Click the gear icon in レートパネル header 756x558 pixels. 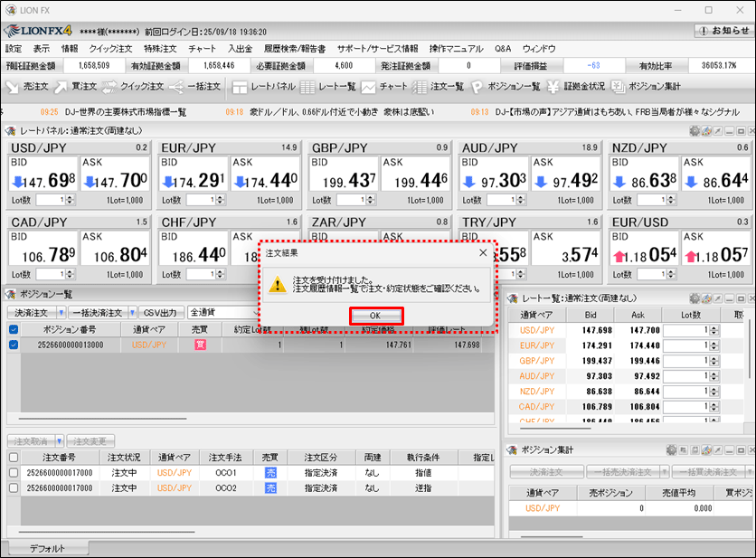click(695, 131)
